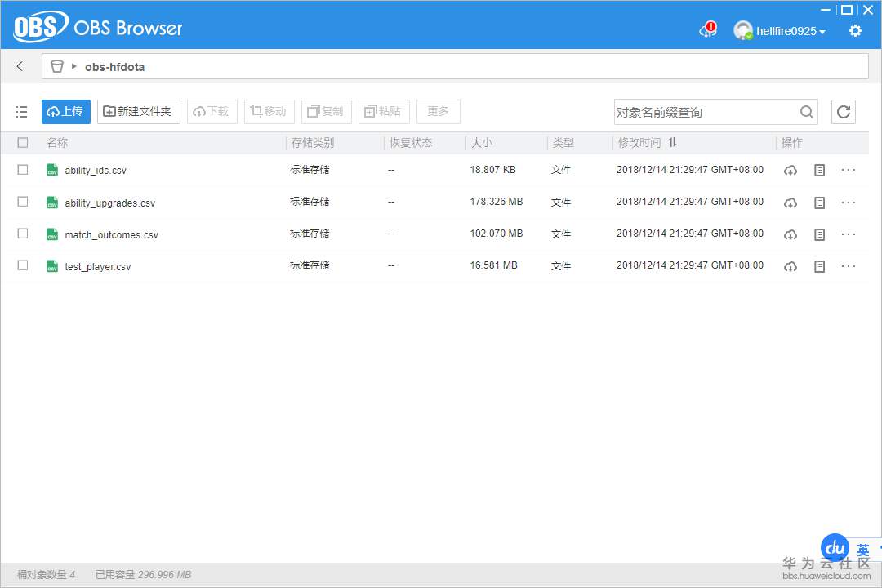Open file ability_ids.csv
Screen dimensions: 882x588
pos(96,171)
